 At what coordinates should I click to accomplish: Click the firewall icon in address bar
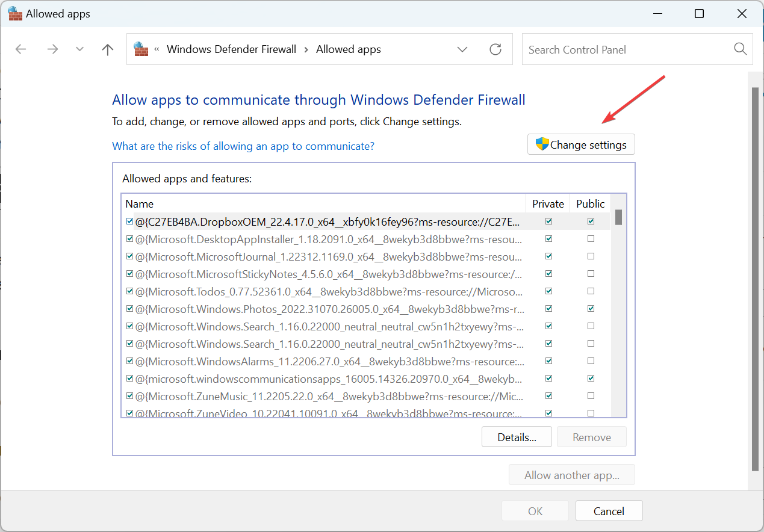[x=141, y=49]
